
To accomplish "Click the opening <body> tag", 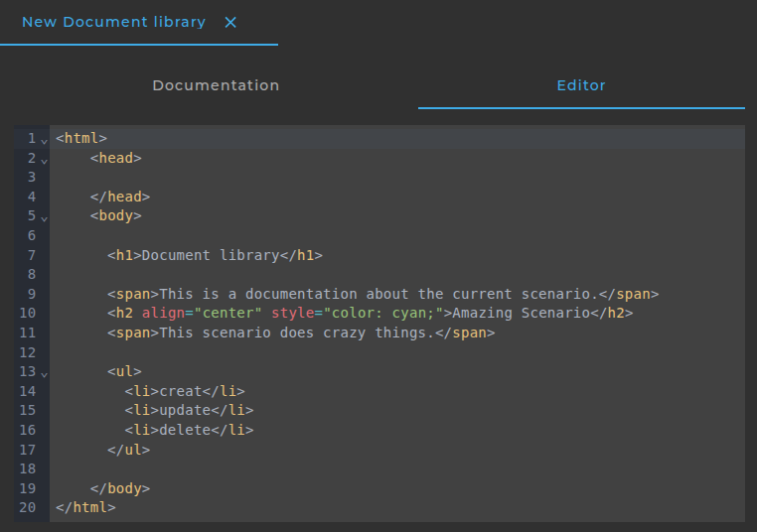I will 116,215.
